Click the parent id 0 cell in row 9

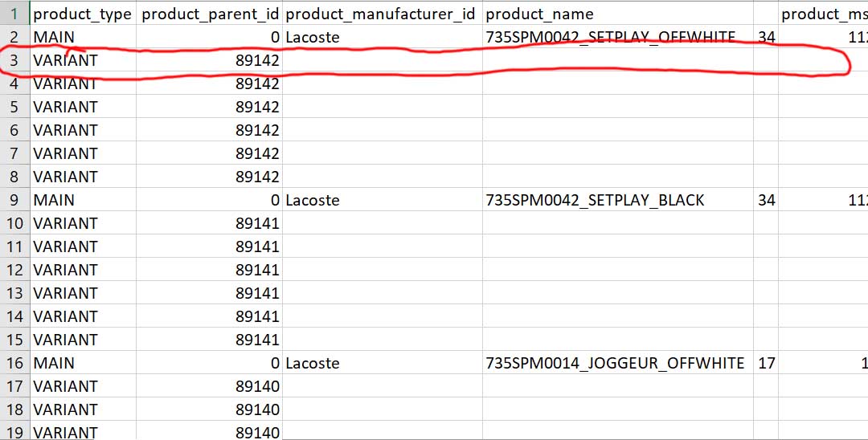tap(209, 200)
